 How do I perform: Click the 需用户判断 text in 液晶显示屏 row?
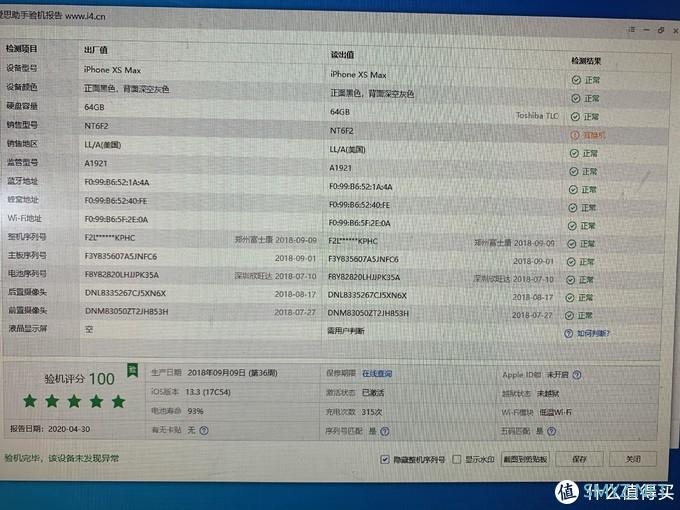(346, 331)
